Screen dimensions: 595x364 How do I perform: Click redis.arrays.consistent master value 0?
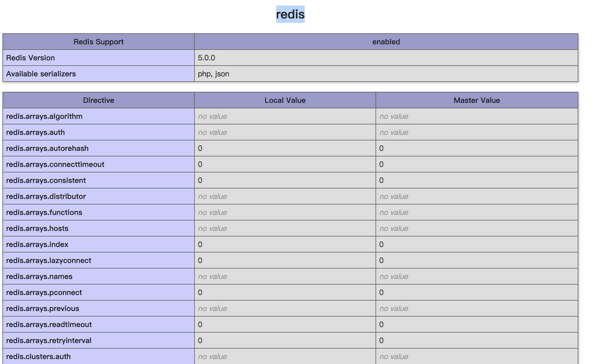coord(381,180)
